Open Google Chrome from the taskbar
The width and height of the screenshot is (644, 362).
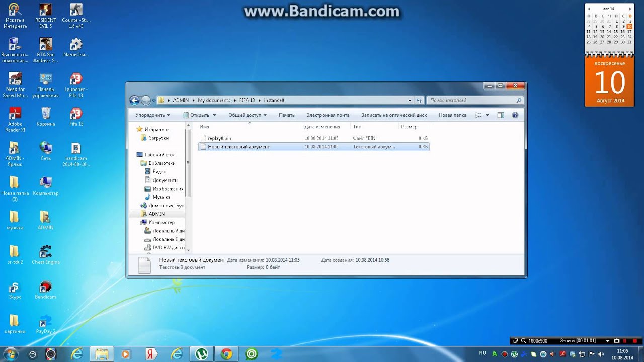point(226,354)
